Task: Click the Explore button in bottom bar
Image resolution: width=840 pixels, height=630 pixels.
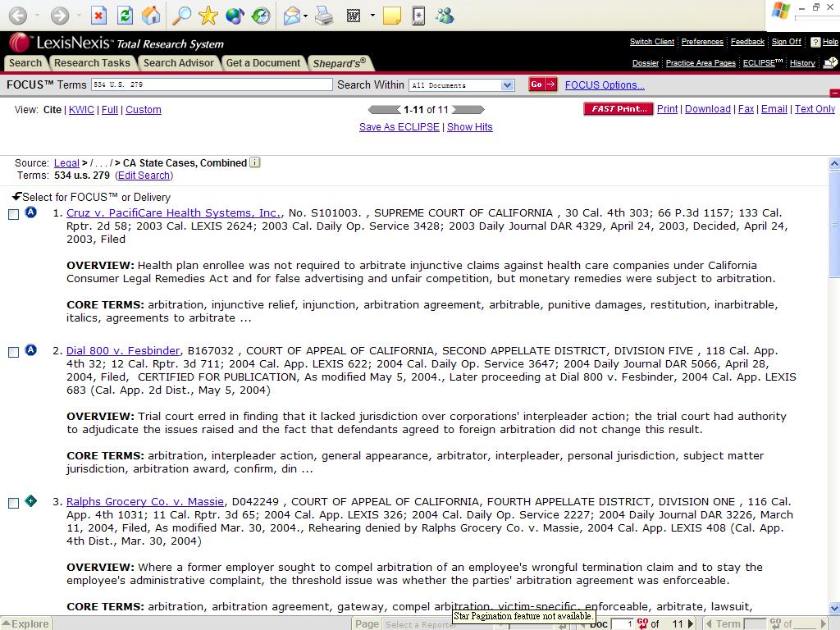Action: (25, 623)
